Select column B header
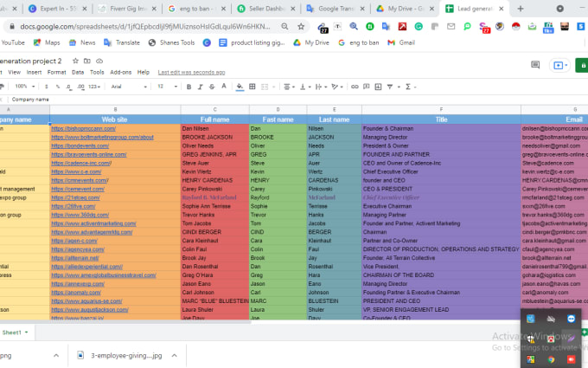The height and width of the screenshot is (368, 588). (x=115, y=109)
